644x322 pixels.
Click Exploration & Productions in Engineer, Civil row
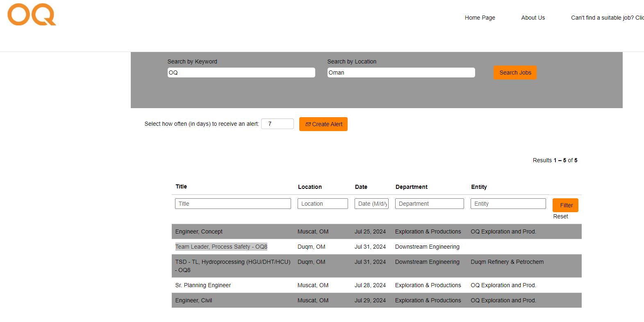428,300
